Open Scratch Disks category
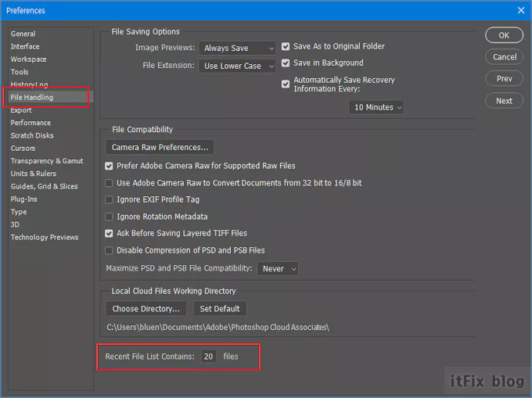The width and height of the screenshot is (532, 398). [32, 135]
